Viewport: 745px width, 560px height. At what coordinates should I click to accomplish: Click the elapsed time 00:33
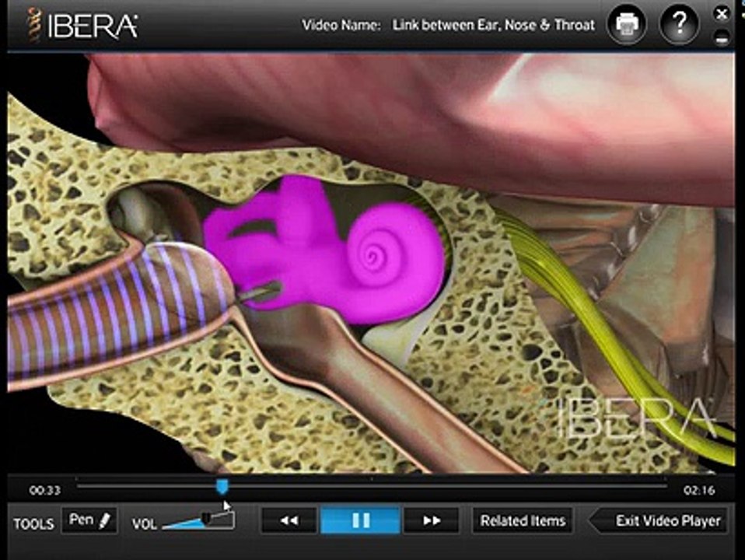click(44, 490)
